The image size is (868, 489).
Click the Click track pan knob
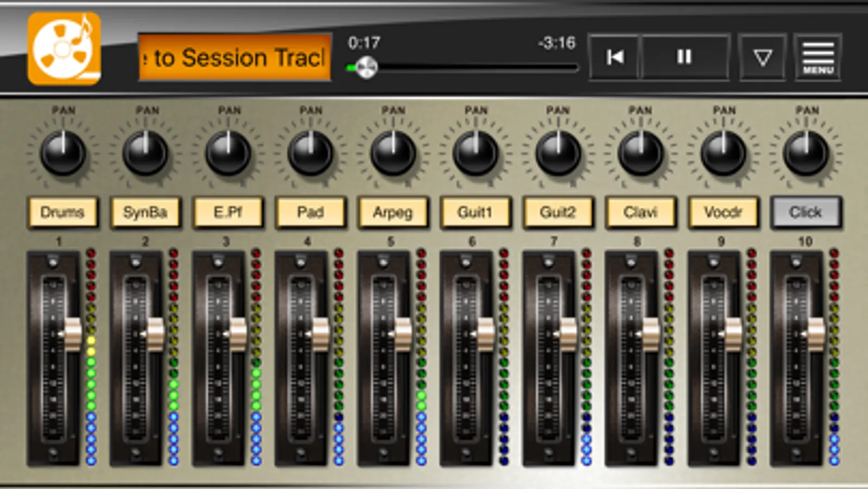coord(806,153)
